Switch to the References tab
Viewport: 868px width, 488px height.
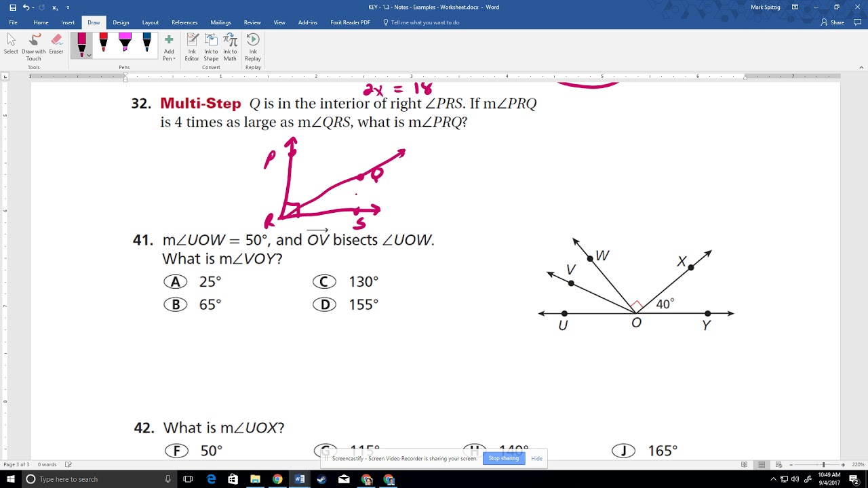point(184,22)
